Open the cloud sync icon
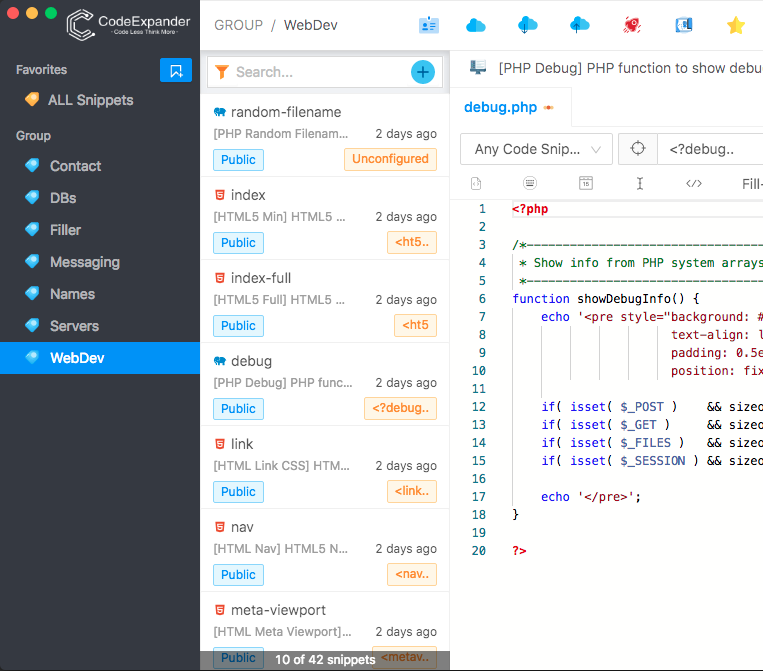This screenshot has height=671, width=763. 475,25
